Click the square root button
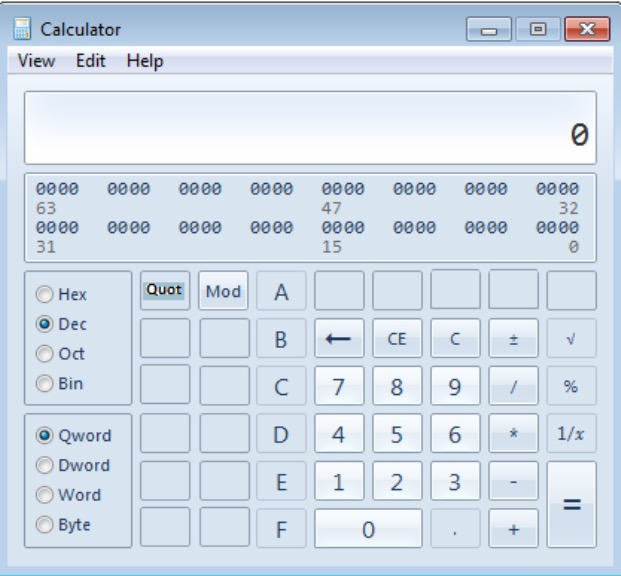 click(x=571, y=338)
